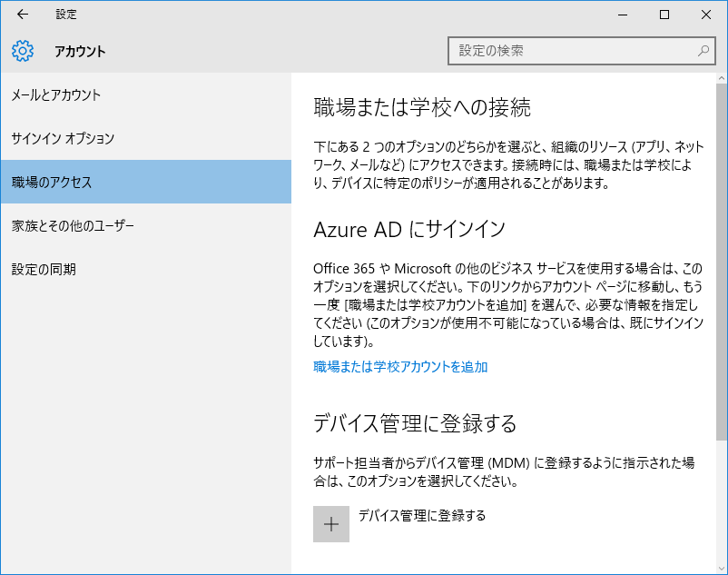Open 家族とその他のユーザー section
Screen dimensions: 728x575
tap(146, 225)
